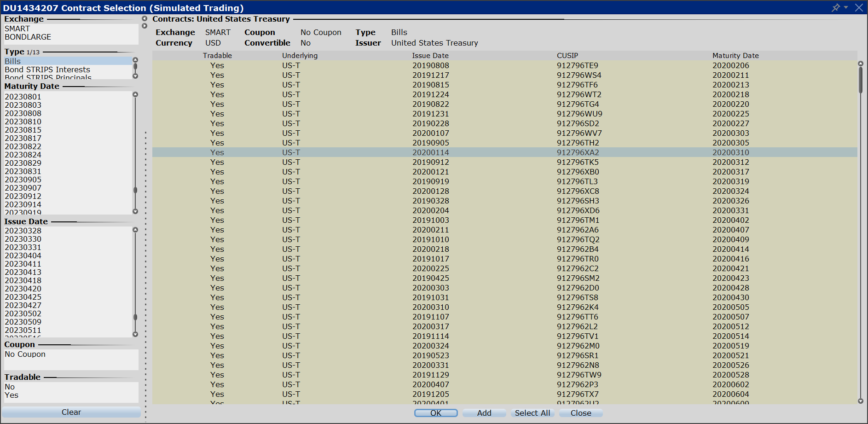Viewport: 868px width, 424px height.
Task: Click CUSIP cell 9127962N8
Action: (578, 365)
